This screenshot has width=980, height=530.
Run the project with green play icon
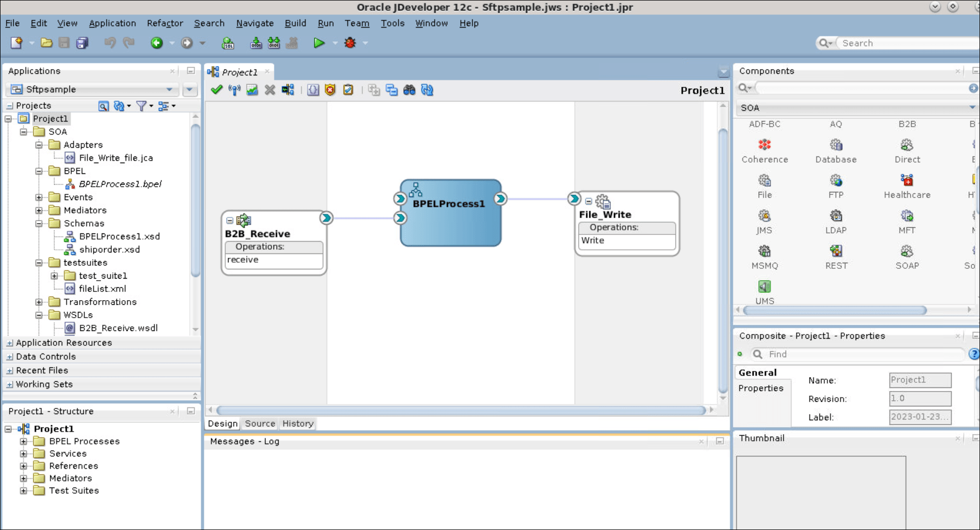[x=319, y=43]
